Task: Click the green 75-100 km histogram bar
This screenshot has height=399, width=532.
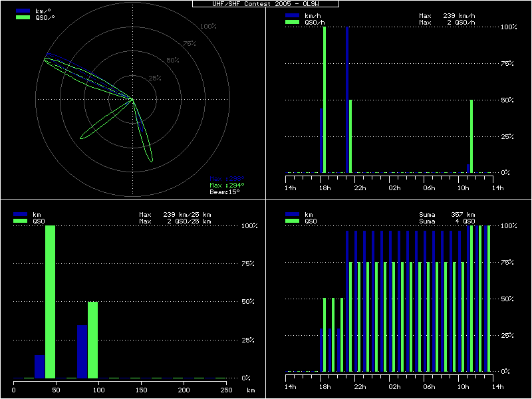Action: [x=92, y=340]
